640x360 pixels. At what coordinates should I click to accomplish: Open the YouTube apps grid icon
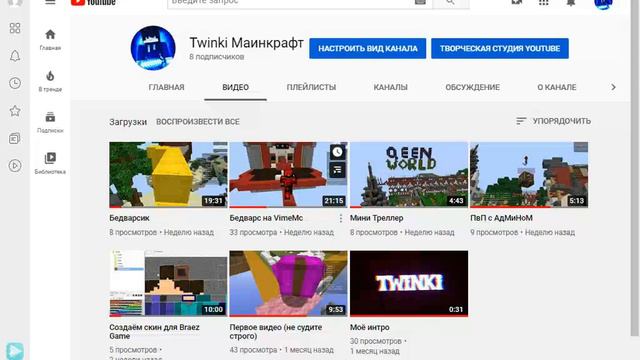tap(544, 2)
